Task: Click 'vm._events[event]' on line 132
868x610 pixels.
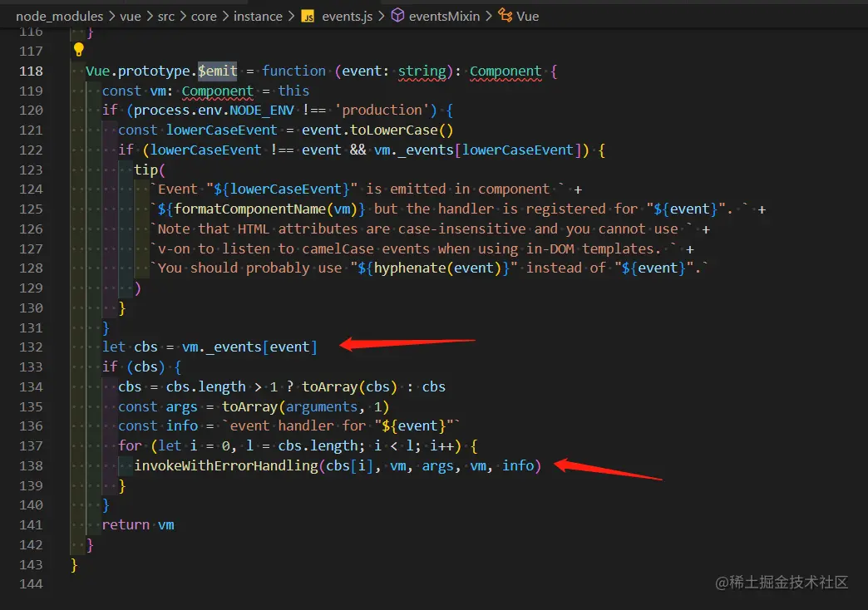Action: tap(249, 347)
